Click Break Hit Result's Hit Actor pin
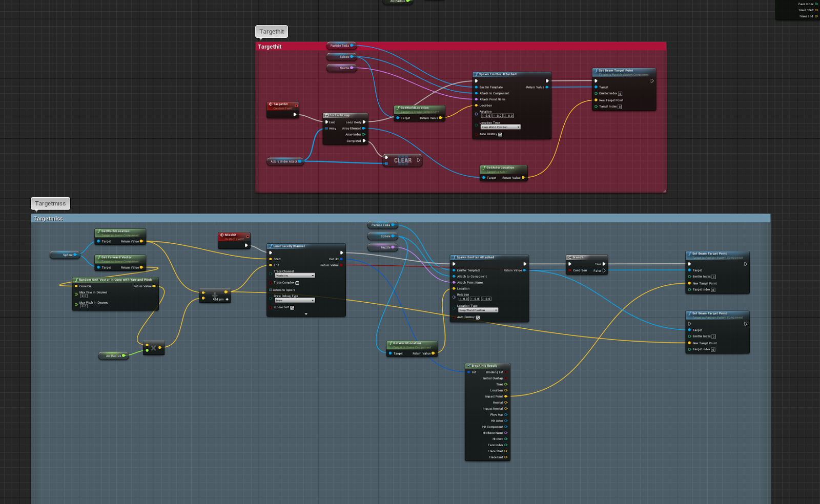The width and height of the screenshot is (820, 504). point(506,421)
